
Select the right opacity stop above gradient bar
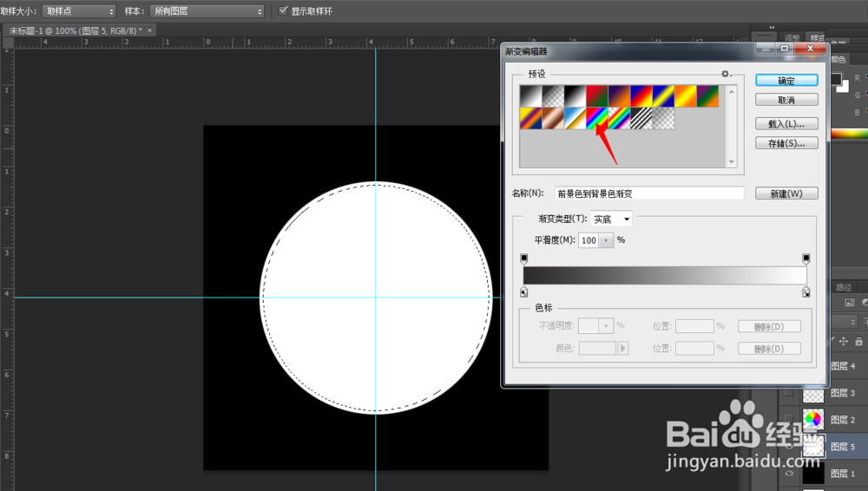coord(806,259)
